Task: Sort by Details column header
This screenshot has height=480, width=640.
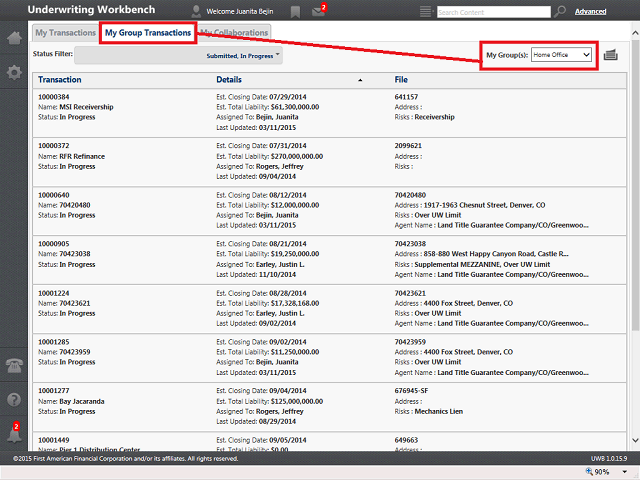Action: tap(229, 80)
